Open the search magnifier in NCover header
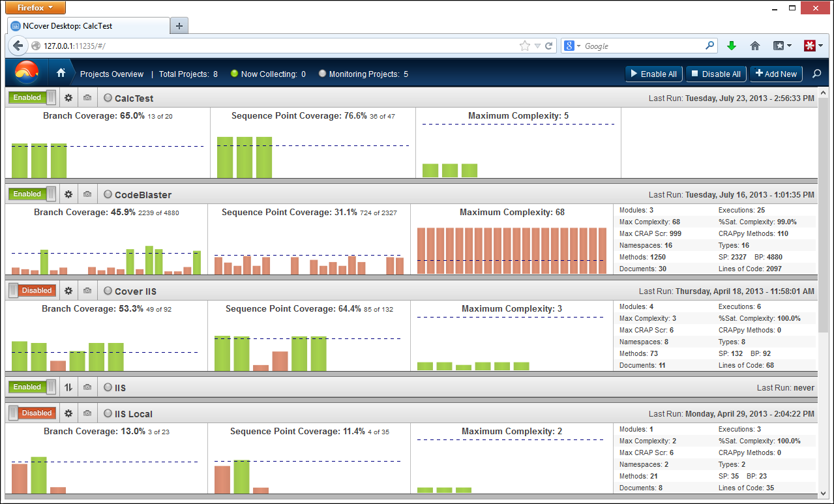The height and width of the screenshot is (504, 834). (x=816, y=74)
